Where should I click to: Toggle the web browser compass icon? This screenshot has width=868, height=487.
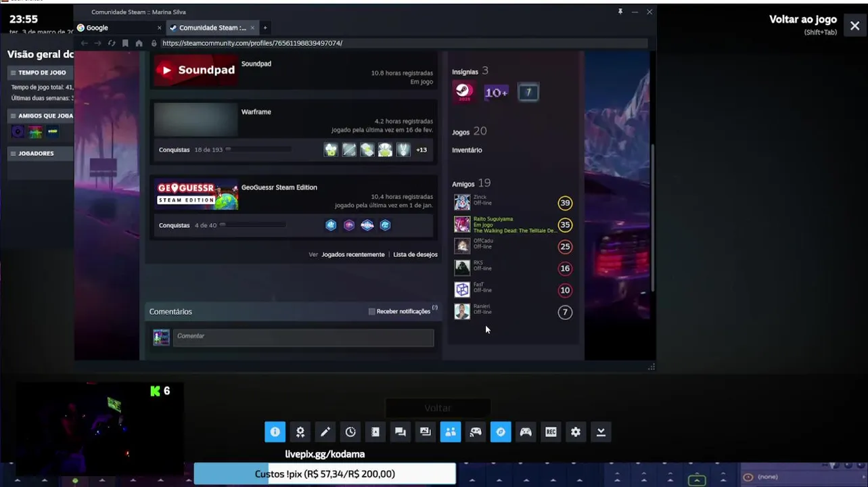(501, 432)
